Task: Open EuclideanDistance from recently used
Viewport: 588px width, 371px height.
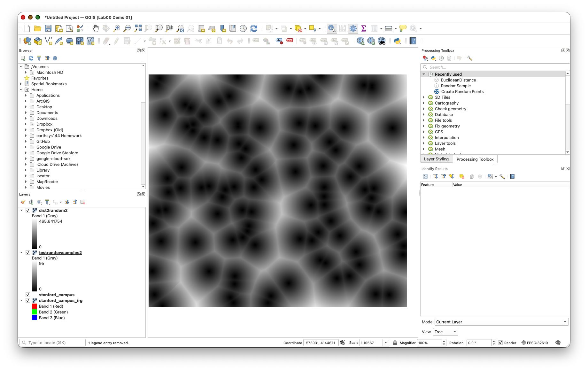Action: coord(458,80)
